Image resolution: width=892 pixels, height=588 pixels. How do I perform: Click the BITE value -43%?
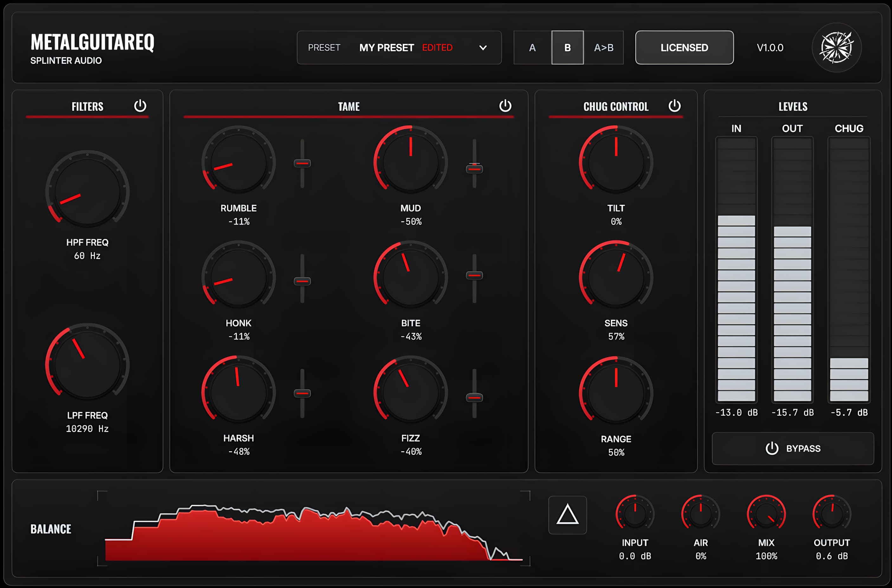click(411, 337)
